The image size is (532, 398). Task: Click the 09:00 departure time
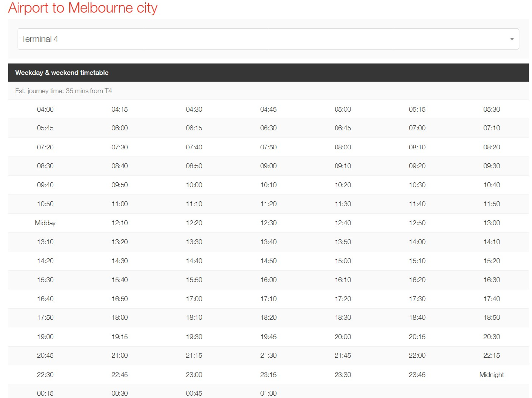pos(268,166)
